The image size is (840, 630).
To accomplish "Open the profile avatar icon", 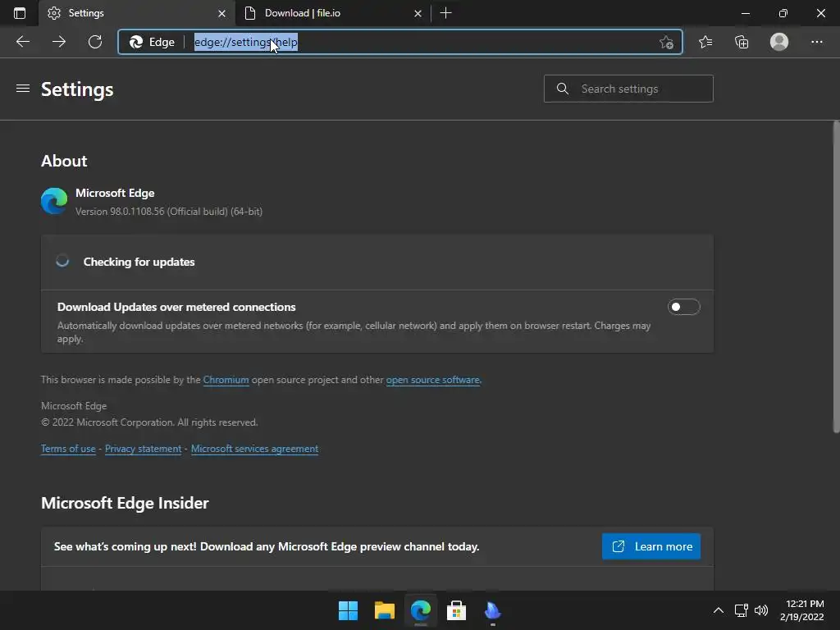I will point(779,42).
